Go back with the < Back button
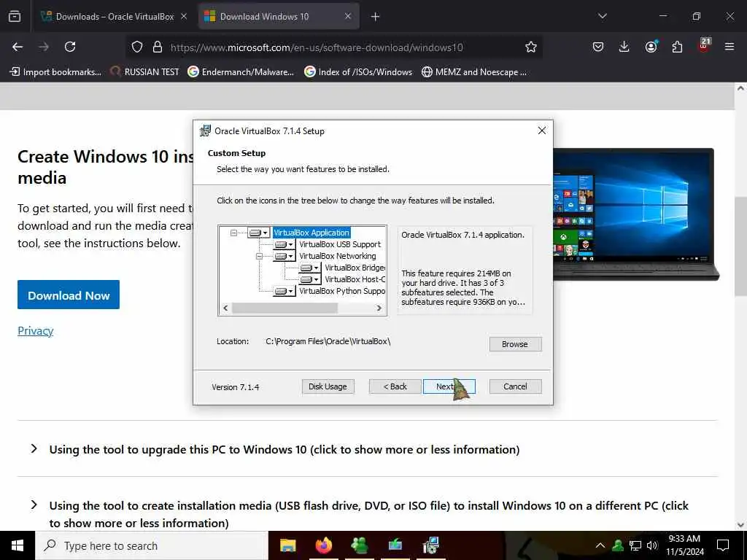 coord(395,386)
